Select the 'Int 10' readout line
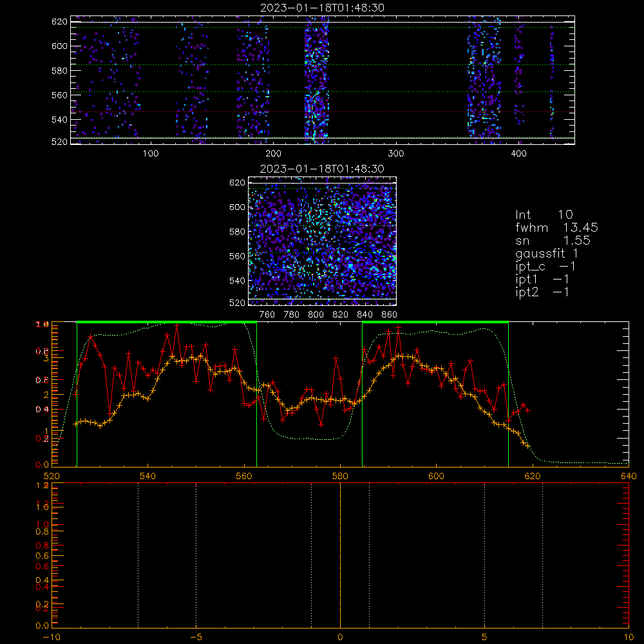 click(x=544, y=214)
